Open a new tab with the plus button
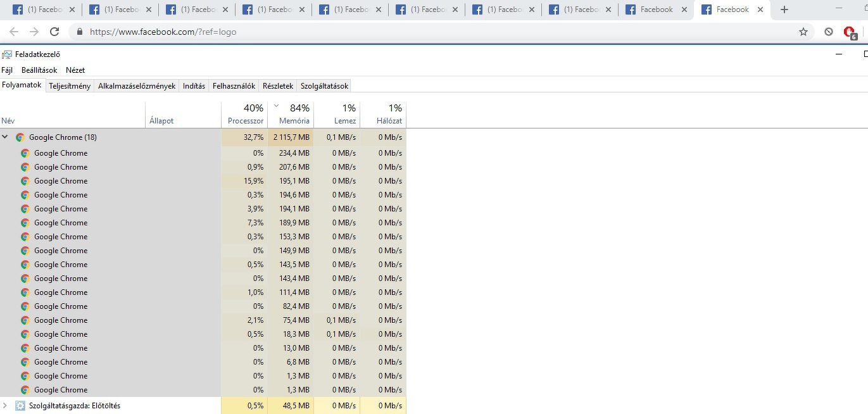The image size is (868, 414). pyautogui.click(x=784, y=9)
